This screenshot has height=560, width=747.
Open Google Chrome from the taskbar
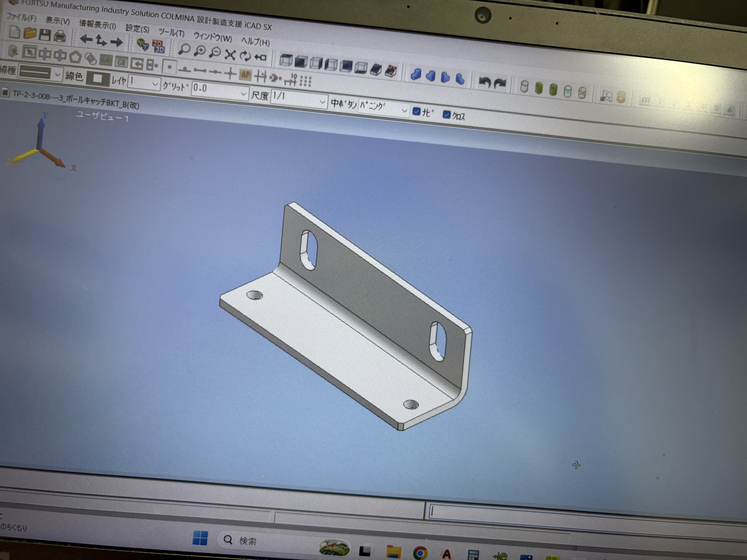(420, 553)
